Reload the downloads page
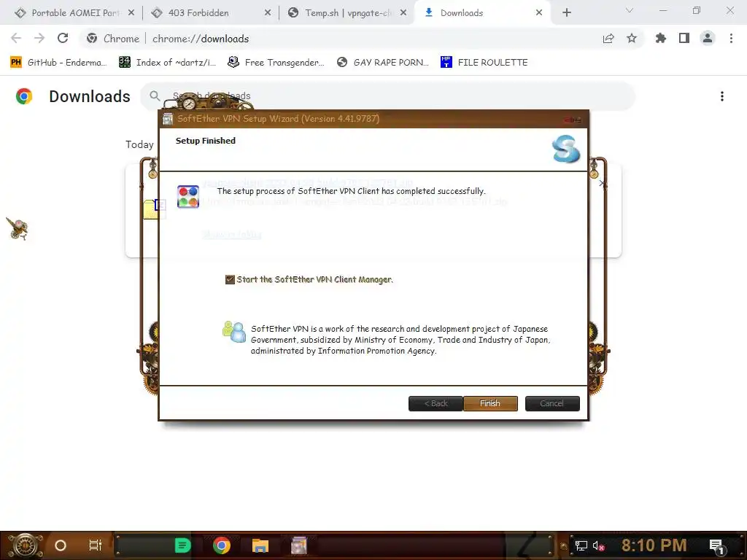The height and width of the screenshot is (560, 747). click(63, 39)
